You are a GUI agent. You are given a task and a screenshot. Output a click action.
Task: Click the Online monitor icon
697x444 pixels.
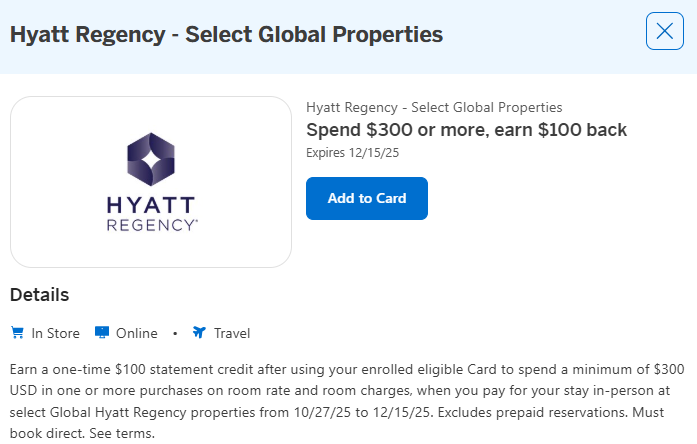tap(101, 333)
